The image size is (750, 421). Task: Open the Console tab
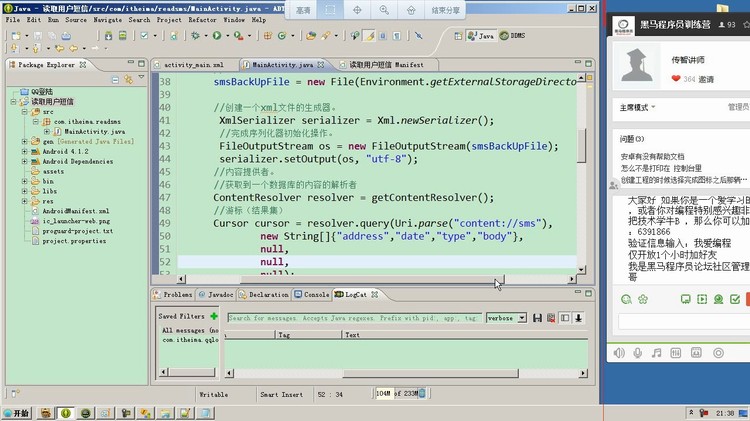point(312,295)
